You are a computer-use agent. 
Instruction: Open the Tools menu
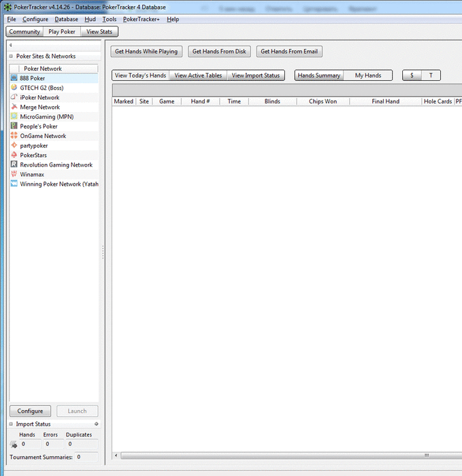[110, 20]
